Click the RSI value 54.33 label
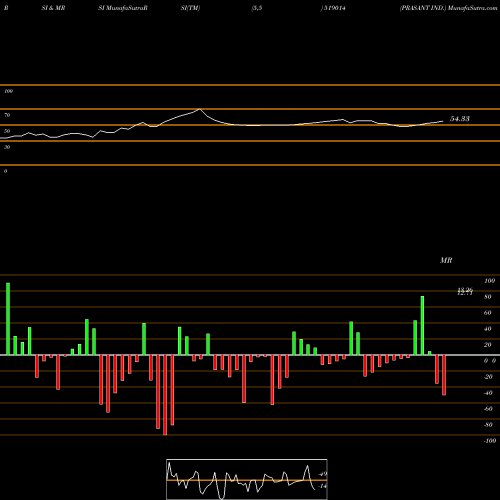The height and width of the screenshot is (500, 500). pyautogui.click(x=460, y=119)
